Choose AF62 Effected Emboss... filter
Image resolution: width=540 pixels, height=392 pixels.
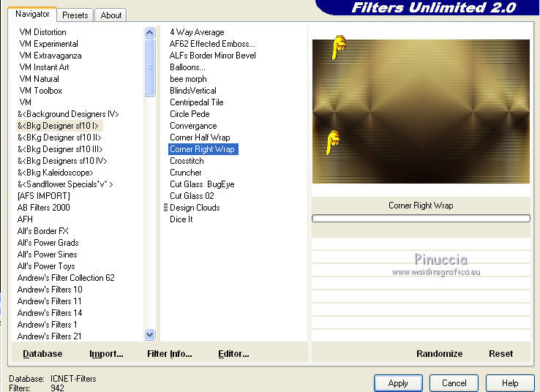pyautogui.click(x=212, y=44)
